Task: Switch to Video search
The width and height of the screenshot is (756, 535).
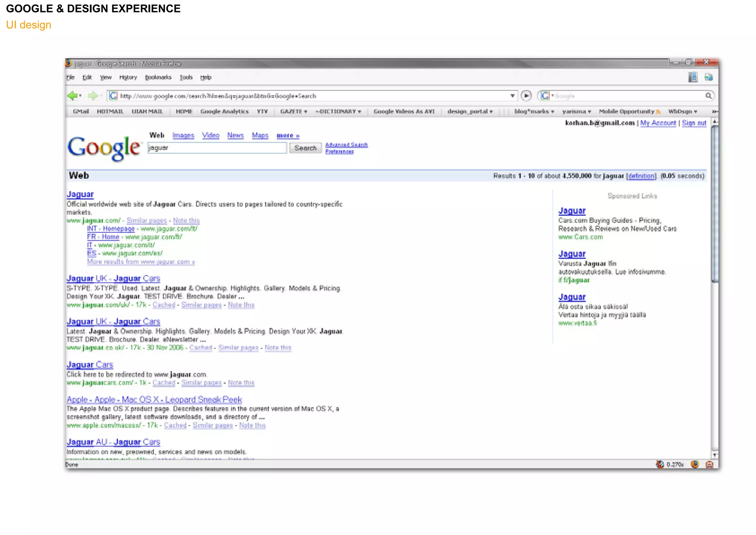Action: [210, 135]
